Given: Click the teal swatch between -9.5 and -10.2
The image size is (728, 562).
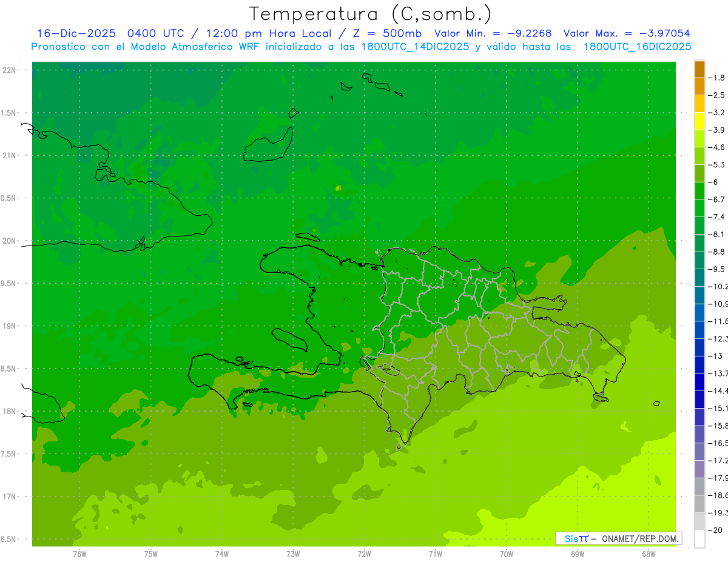Looking at the screenshot, I should point(699,278).
